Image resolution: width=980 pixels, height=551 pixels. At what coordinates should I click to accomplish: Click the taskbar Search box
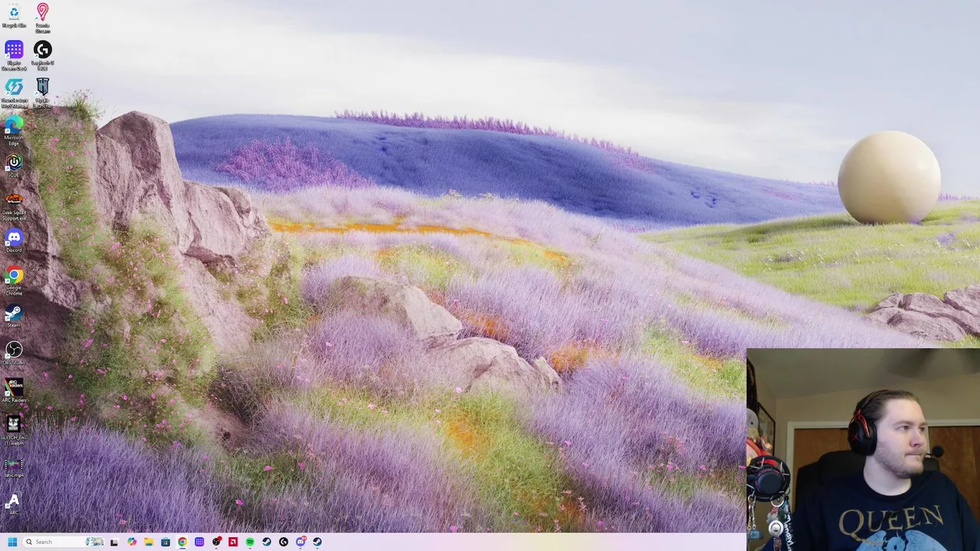(63, 542)
